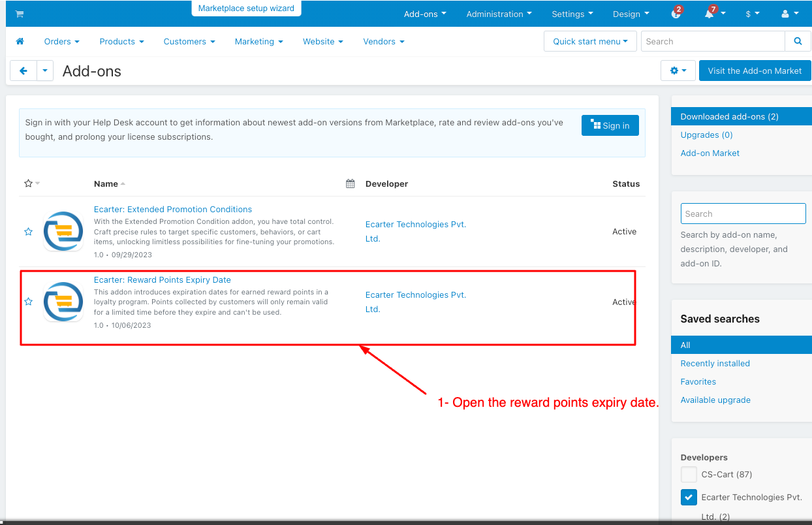Check the CS-Cart developer checkbox
The width and height of the screenshot is (812, 525).
click(689, 474)
